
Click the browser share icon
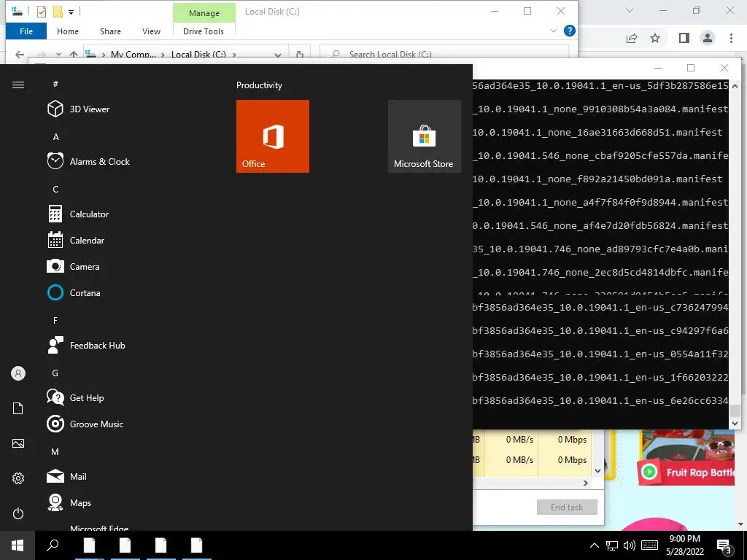tap(632, 38)
